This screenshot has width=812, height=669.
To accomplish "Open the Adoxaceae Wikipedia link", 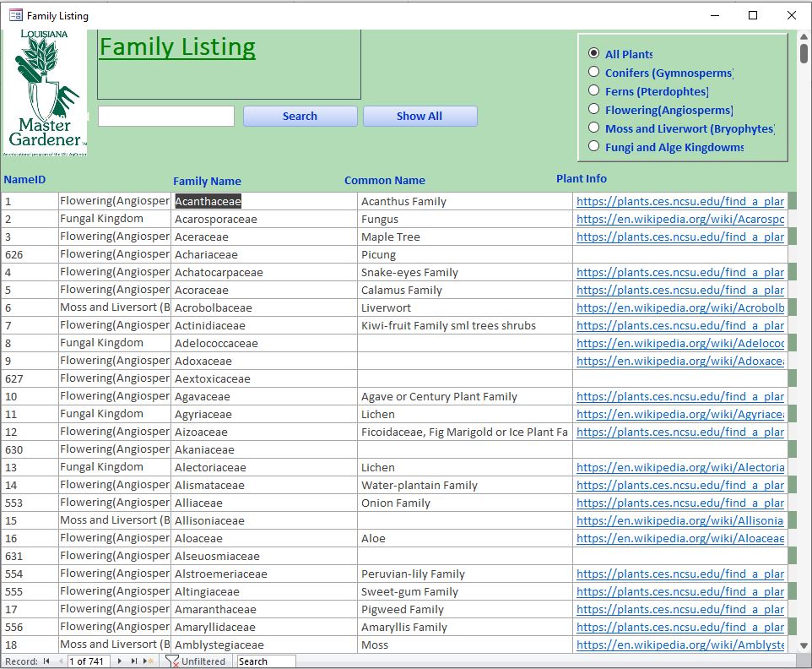I will coord(680,361).
